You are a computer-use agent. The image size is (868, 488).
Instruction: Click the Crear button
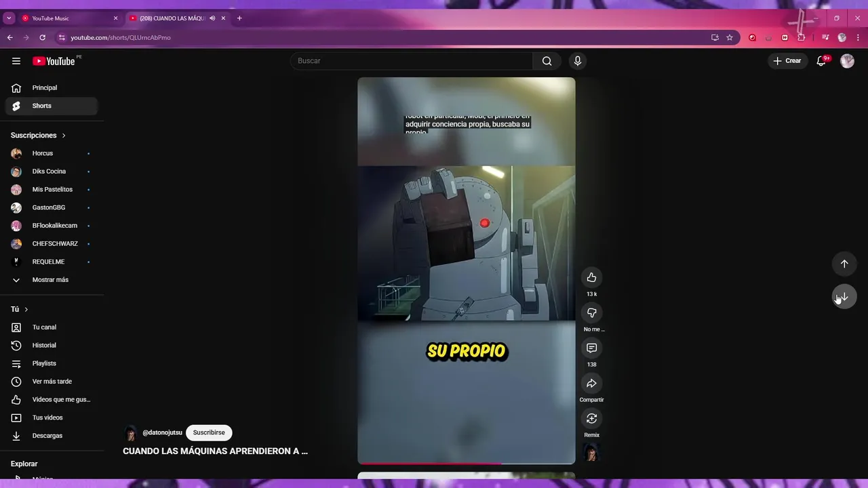(787, 61)
